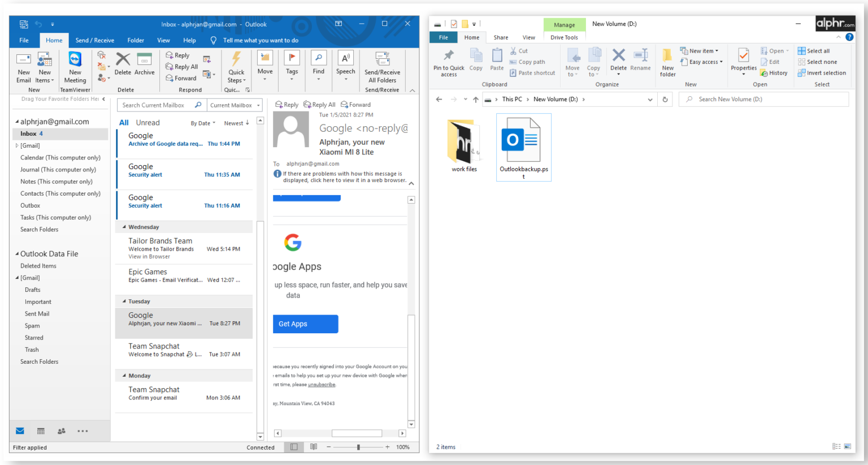Switch mail filter to Unread
The height and width of the screenshot is (465, 868).
tap(147, 122)
